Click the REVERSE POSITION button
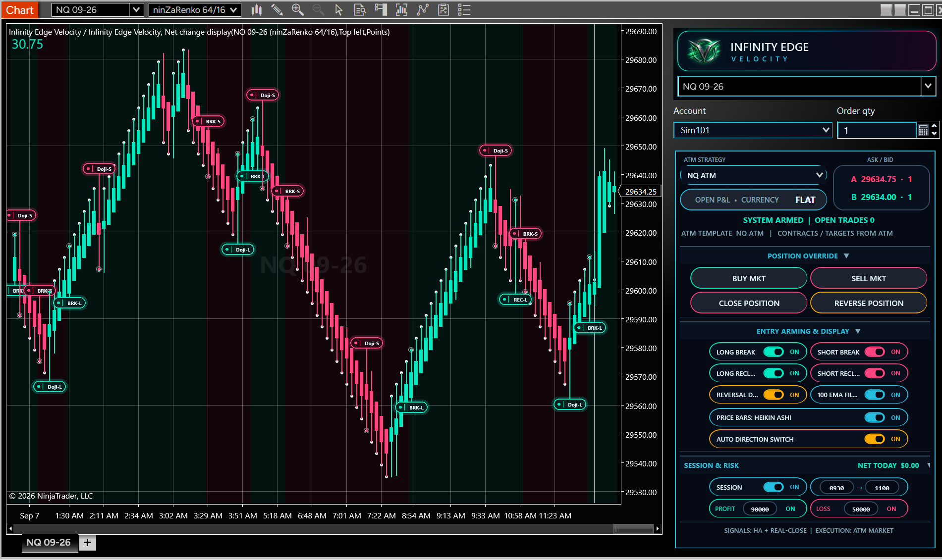The image size is (942, 560). pyautogui.click(x=869, y=303)
